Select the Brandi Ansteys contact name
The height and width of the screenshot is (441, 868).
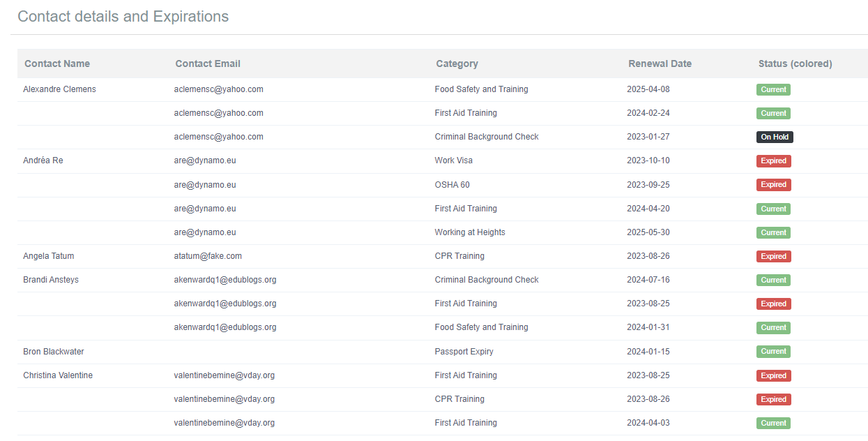click(51, 280)
